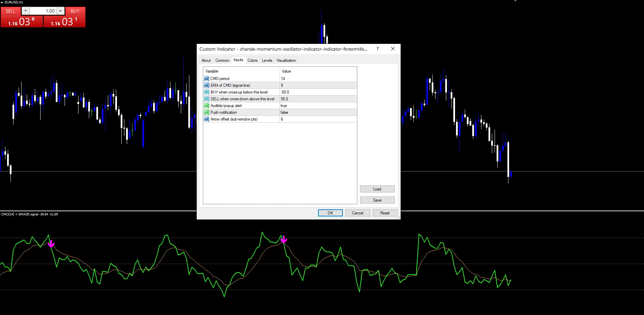644x315 pixels.
Task: Open the Colors tab
Action: click(x=253, y=60)
